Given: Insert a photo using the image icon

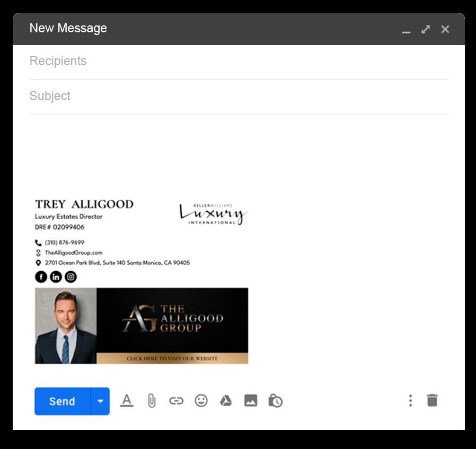Looking at the screenshot, I should coord(251,400).
